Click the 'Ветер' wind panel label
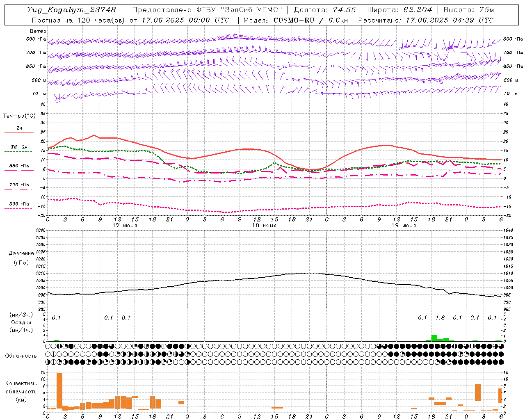Image resolution: width=525 pixels, height=420 pixels. point(38,31)
